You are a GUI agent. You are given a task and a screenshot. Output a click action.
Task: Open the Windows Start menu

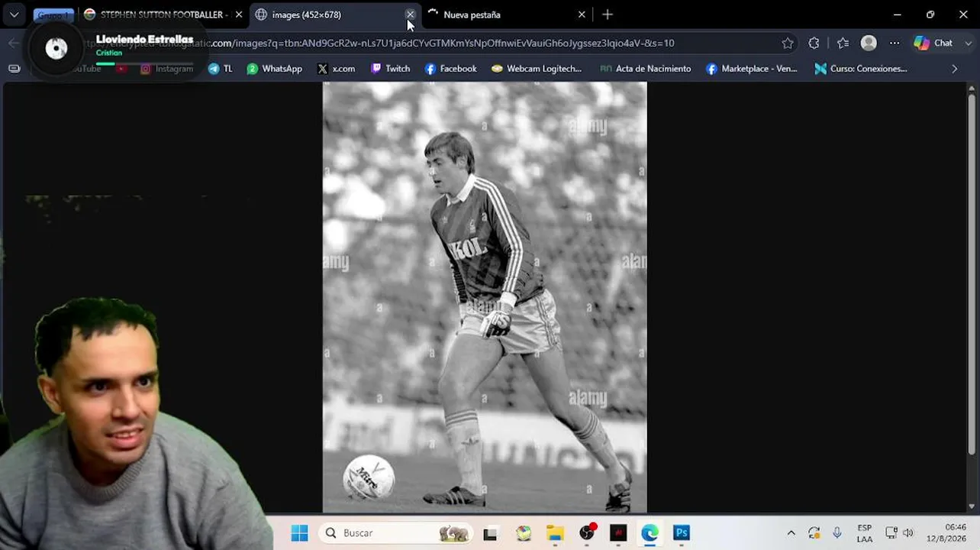[299, 533]
